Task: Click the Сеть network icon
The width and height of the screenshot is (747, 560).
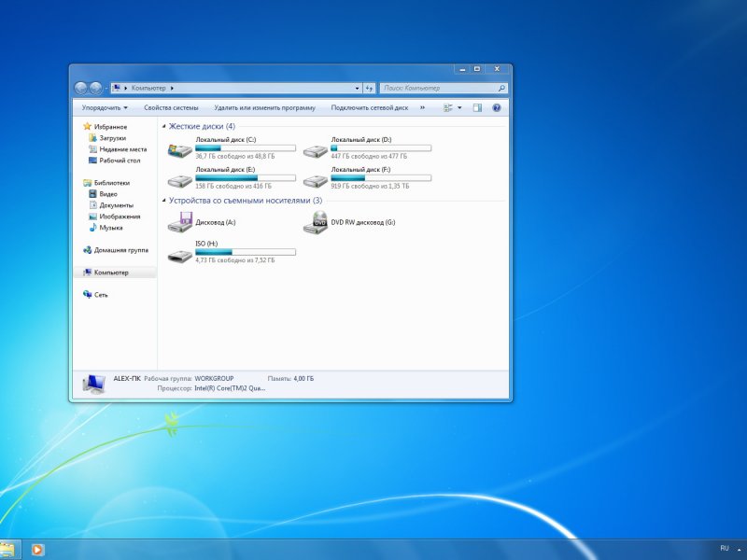Action: tap(87, 295)
